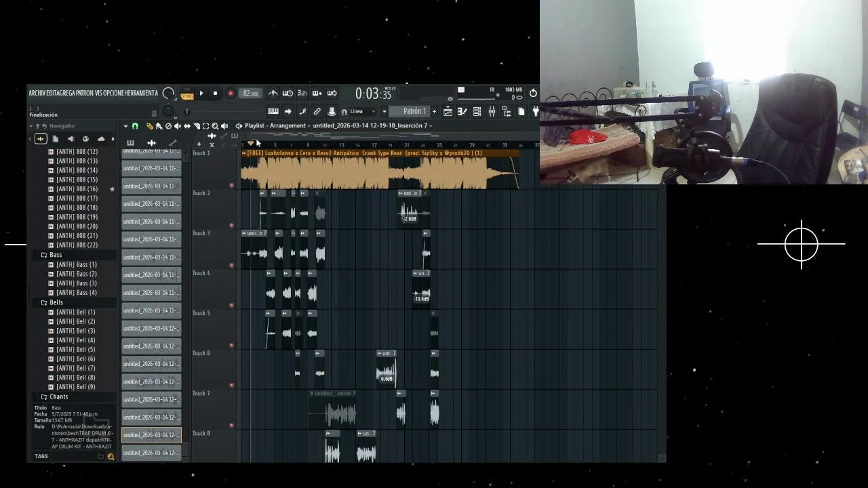This screenshot has height=488, width=868.
Task: Mute Track 7 with its indicator dot
Action: (x=232, y=425)
